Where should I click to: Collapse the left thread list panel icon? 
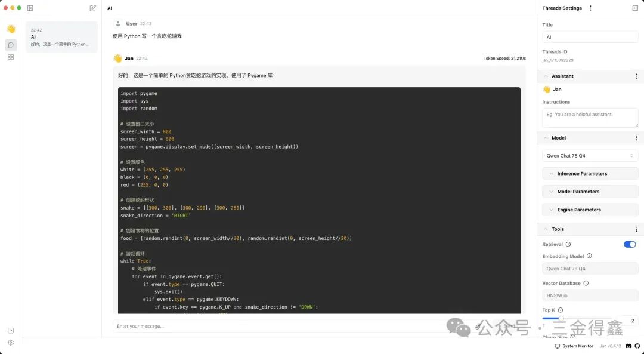30,8
